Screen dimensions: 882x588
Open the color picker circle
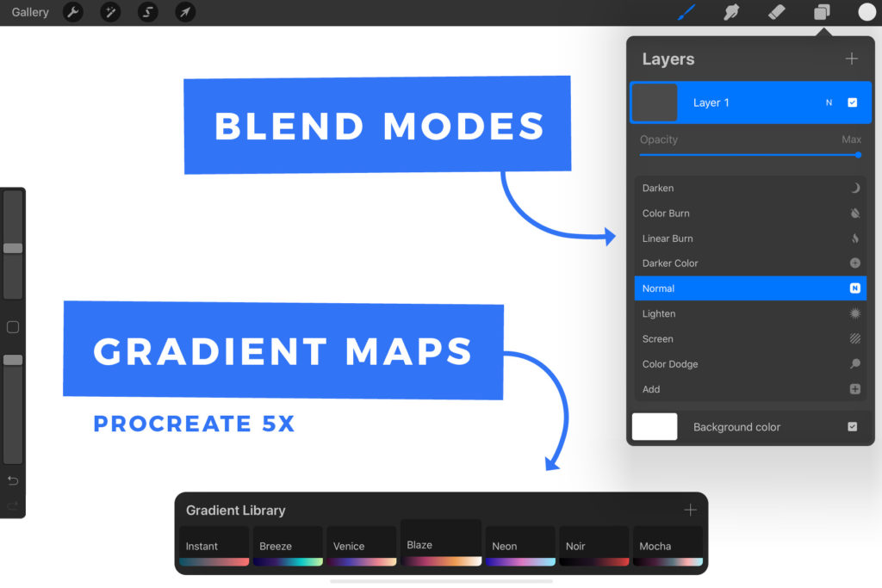866,12
